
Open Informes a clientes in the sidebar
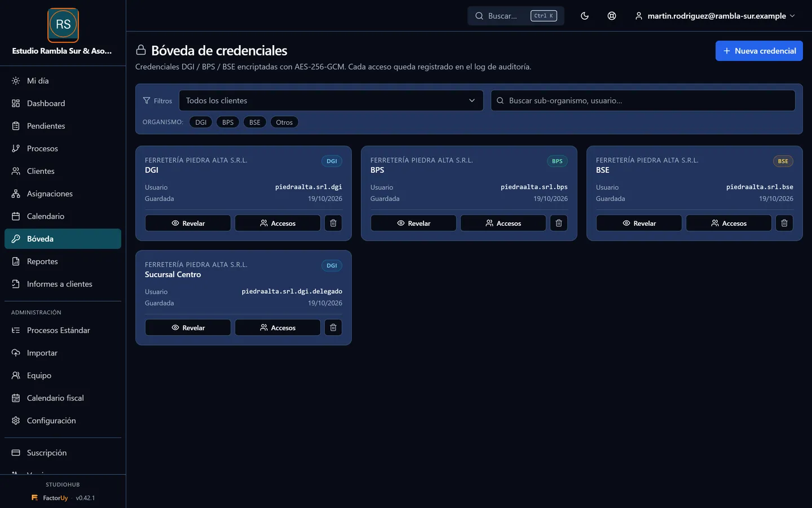(x=63, y=284)
